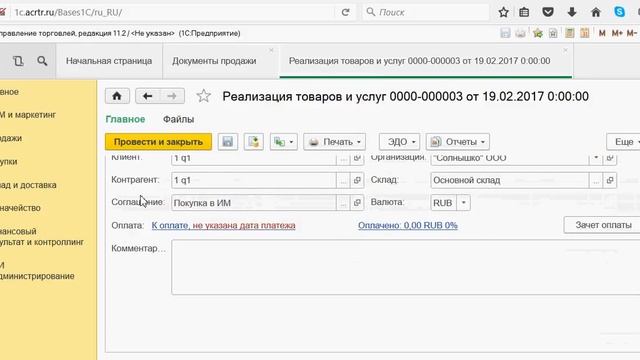This screenshot has width=640, height=360.
Task: Choose Склад via ellipsis button
Action: pos(596,180)
